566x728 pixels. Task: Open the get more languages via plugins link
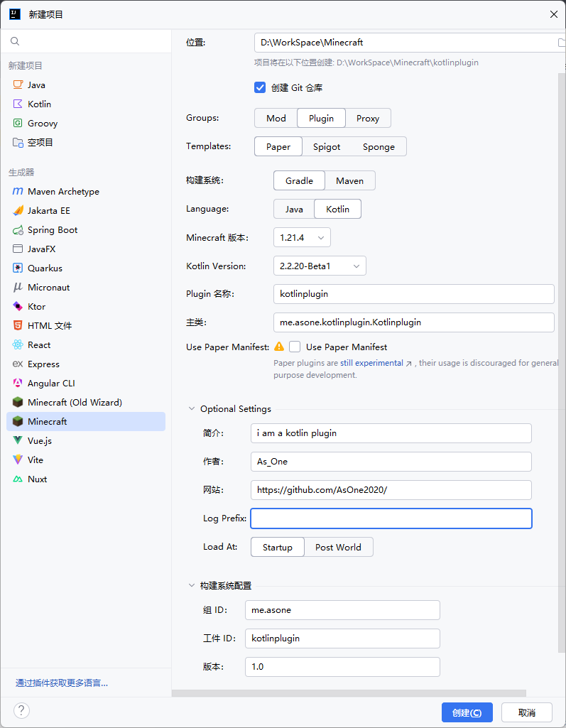tap(62, 683)
